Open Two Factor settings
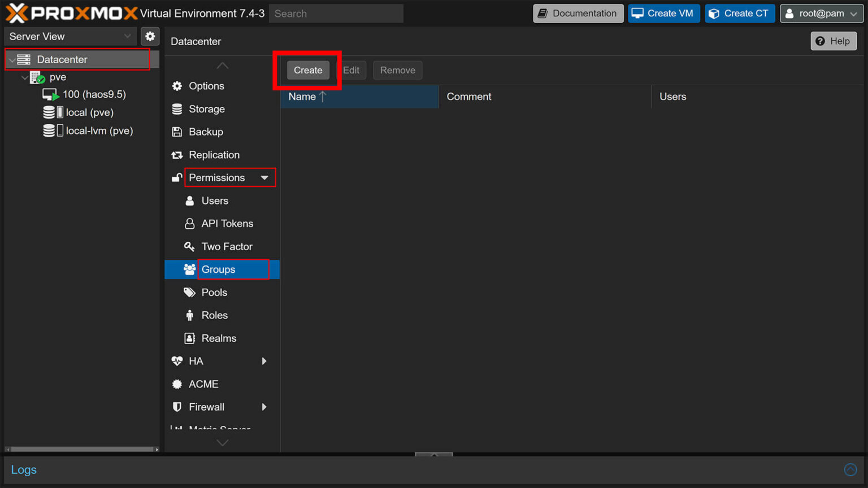Image resolution: width=868 pixels, height=488 pixels. (227, 246)
